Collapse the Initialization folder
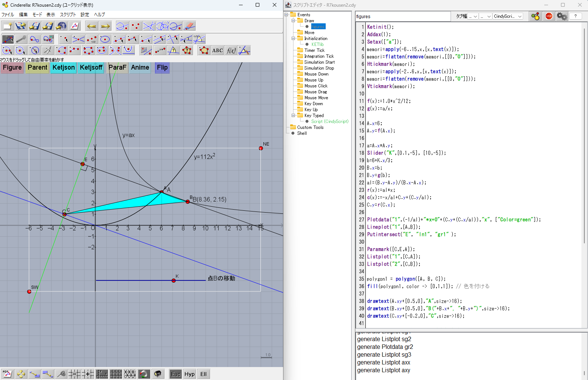 (293, 39)
